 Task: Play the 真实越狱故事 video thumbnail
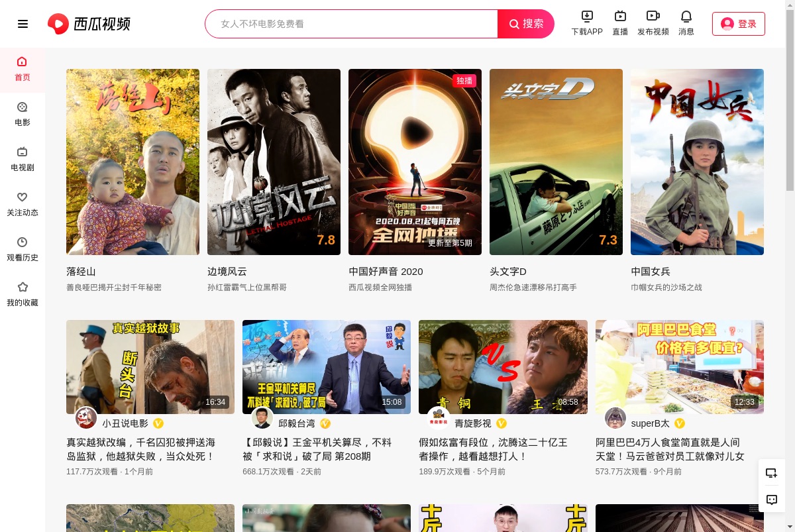point(150,367)
